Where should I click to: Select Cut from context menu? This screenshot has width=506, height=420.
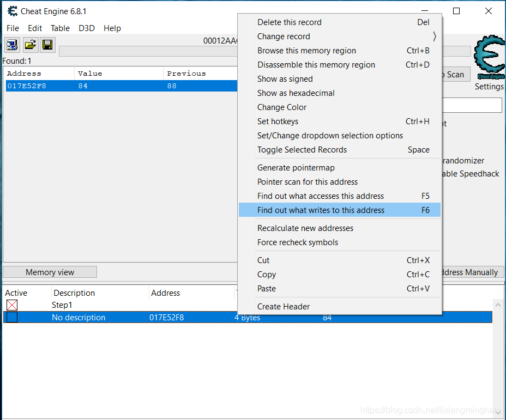(x=340, y=260)
